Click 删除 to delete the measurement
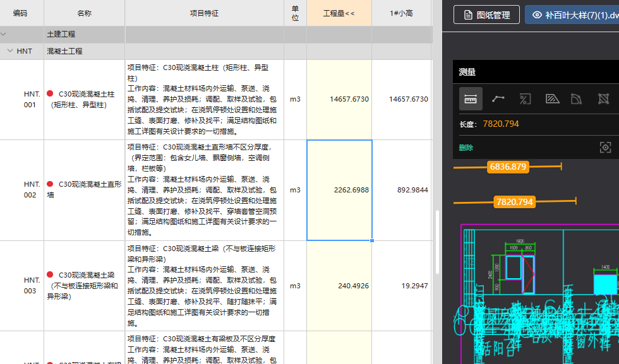 [x=466, y=148]
